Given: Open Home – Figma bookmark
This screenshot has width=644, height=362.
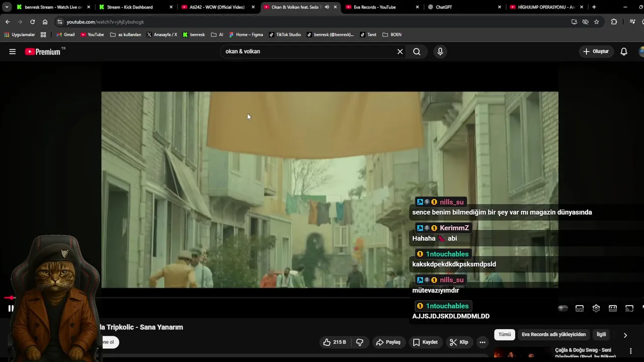Looking at the screenshot, I should [x=246, y=35].
